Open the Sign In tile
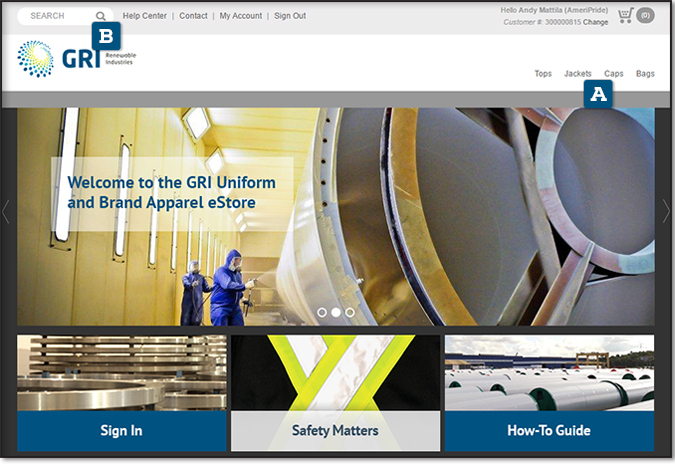 click(121, 431)
